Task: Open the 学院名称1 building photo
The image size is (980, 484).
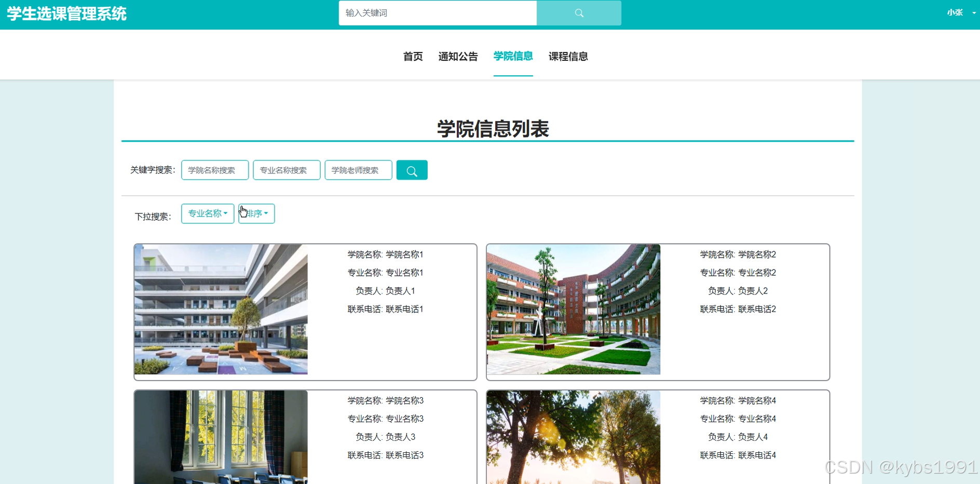Action: click(x=221, y=310)
